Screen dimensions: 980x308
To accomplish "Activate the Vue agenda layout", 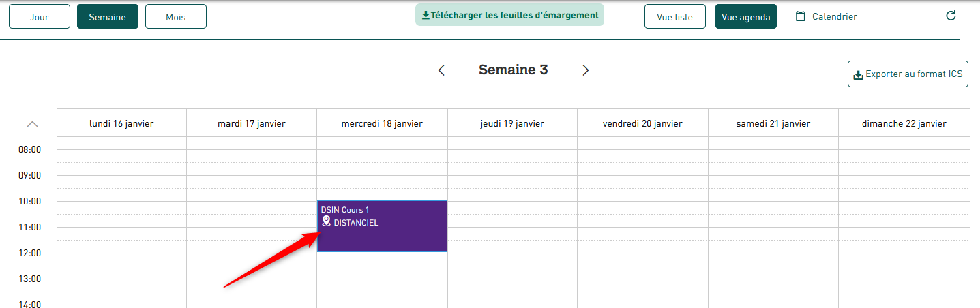I will click(x=746, y=17).
